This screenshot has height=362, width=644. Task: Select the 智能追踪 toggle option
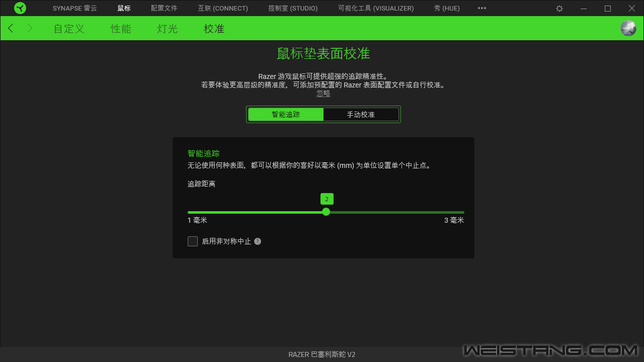point(286,115)
